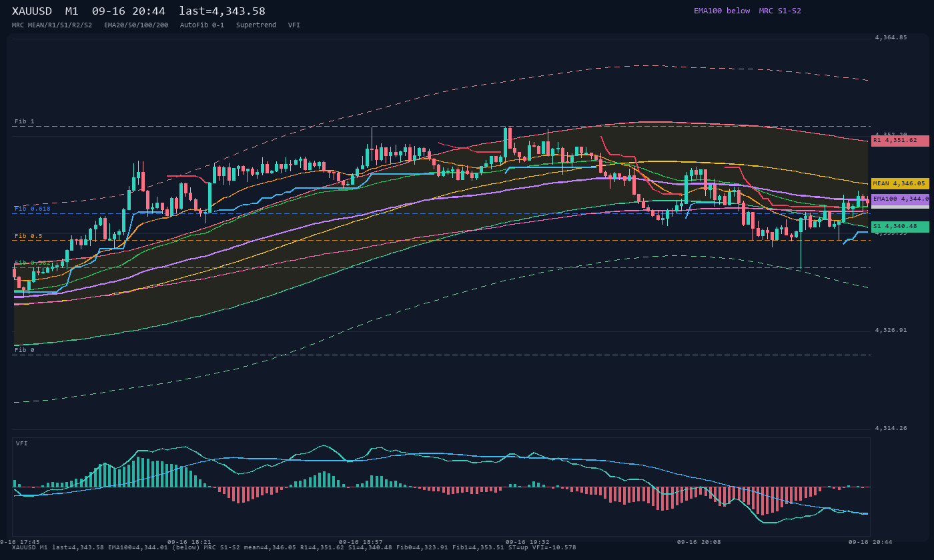
Task: Click the Fib 0.618 level label
Action: point(33,209)
